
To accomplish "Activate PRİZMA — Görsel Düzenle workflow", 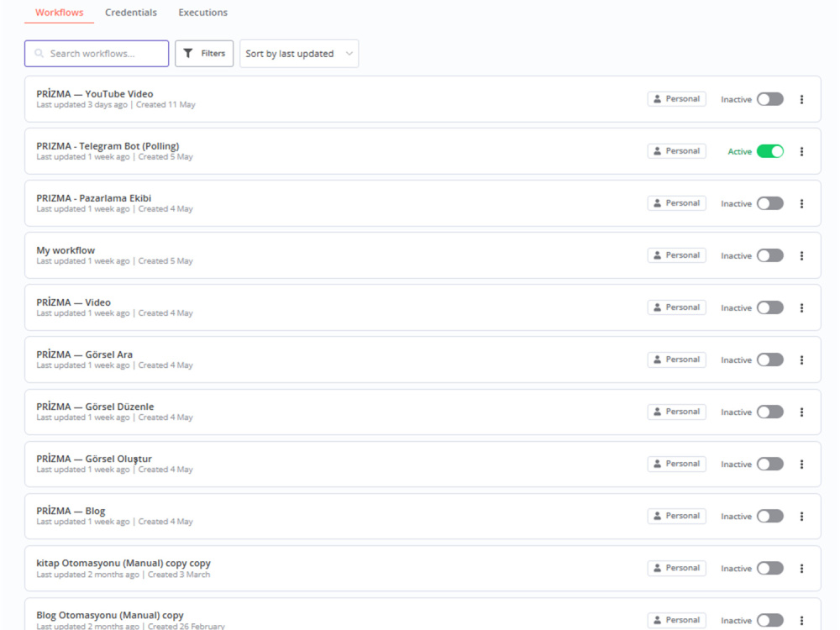I will tap(769, 412).
